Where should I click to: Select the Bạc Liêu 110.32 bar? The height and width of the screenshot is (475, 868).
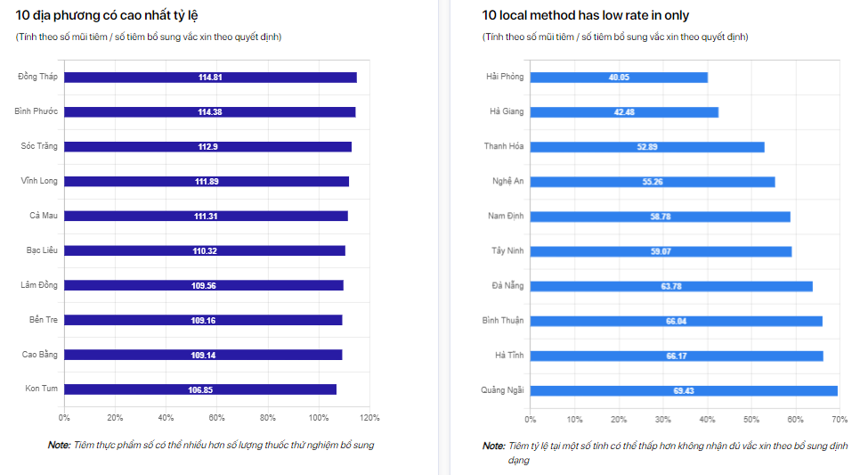205,251
